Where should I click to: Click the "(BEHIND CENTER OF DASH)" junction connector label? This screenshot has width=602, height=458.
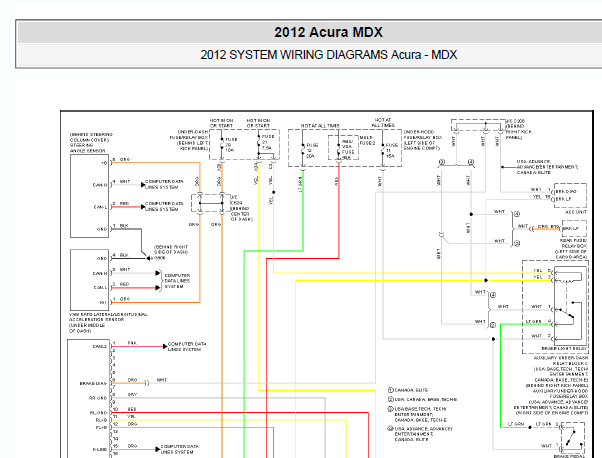pyautogui.click(x=241, y=214)
